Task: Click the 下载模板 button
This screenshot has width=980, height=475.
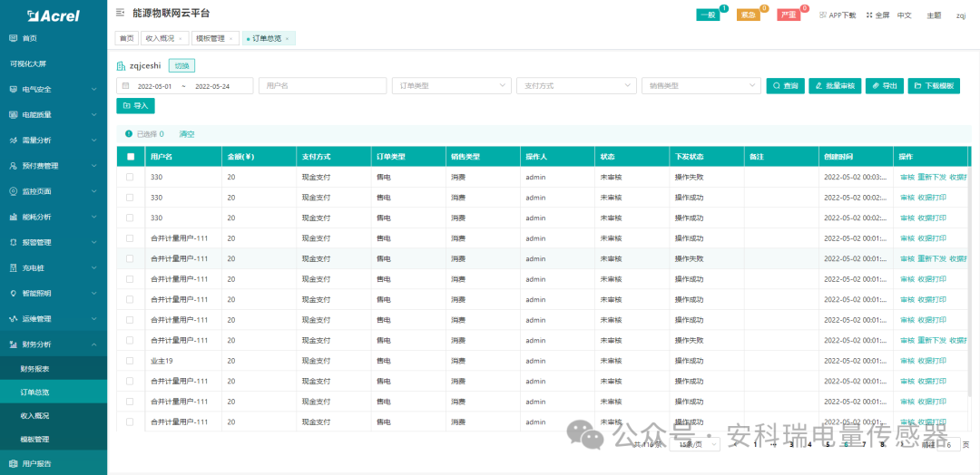Action: (934, 86)
